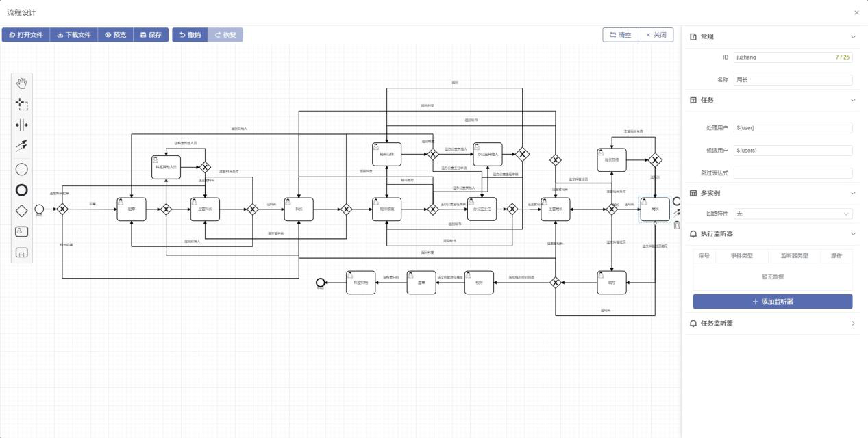Open file with 打开文件 button

tap(26, 35)
